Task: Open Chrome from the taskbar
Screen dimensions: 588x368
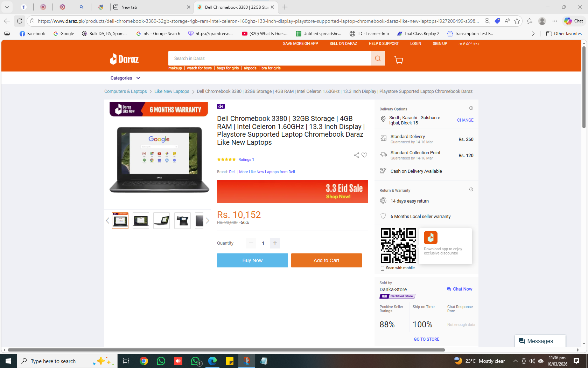Action: point(144,361)
